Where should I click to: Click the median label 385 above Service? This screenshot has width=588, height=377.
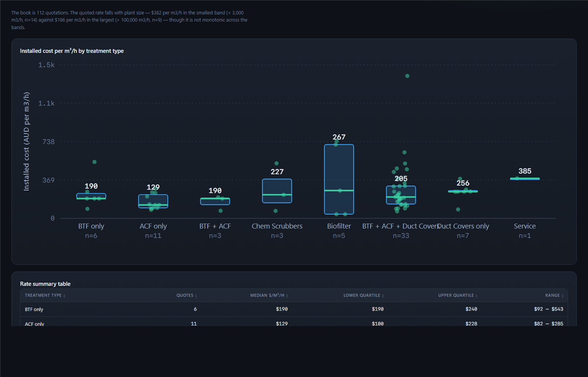525,171
